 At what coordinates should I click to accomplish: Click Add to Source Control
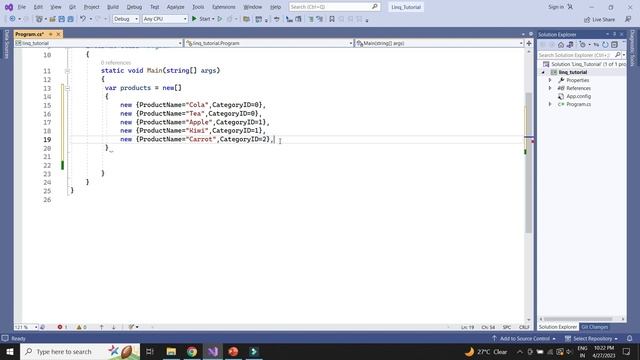[x=524, y=339]
